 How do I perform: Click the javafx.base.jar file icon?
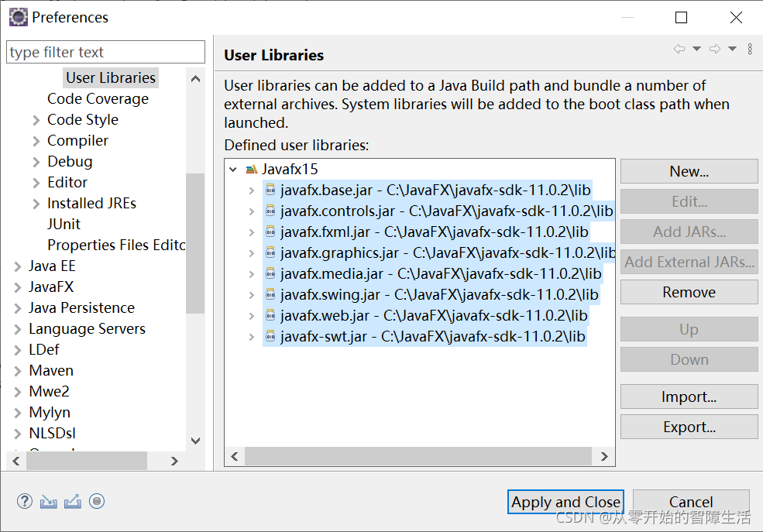[x=270, y=190]
